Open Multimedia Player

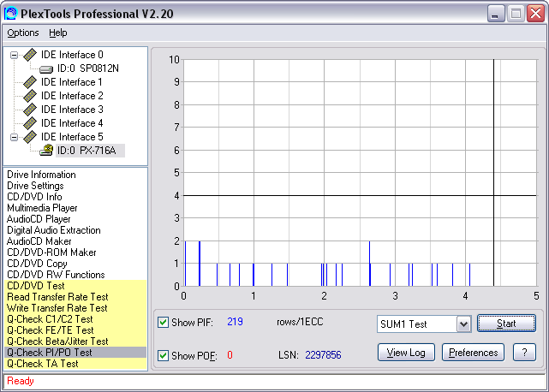42,208
